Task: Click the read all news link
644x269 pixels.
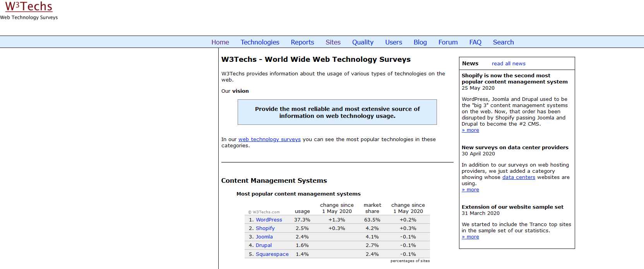Action: [x=509, y=63]
